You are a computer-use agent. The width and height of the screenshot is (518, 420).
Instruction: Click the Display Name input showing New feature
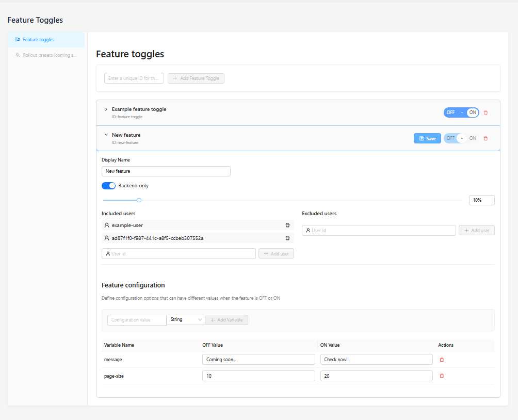166,171
